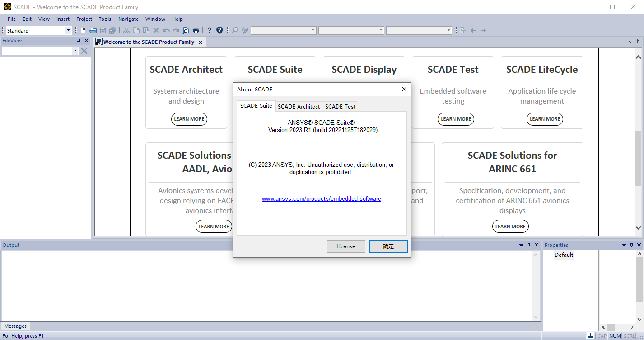
Task: Click the Print Preview toolbar icon
Action: click(x=186, y=30)
